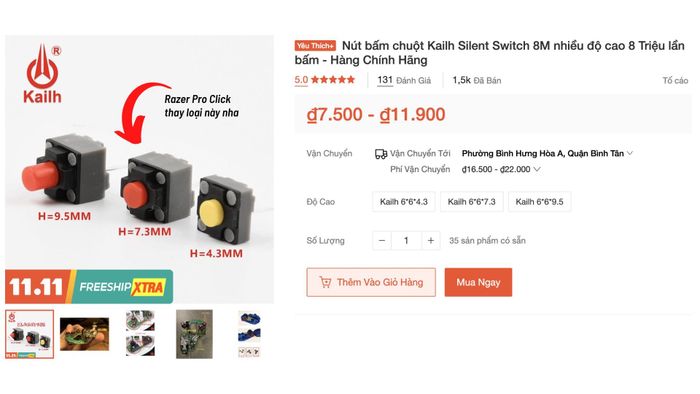Screen dimensions: 700x394
Task: Click the 5.0 rating score
Action: click(x=301, y=80)
